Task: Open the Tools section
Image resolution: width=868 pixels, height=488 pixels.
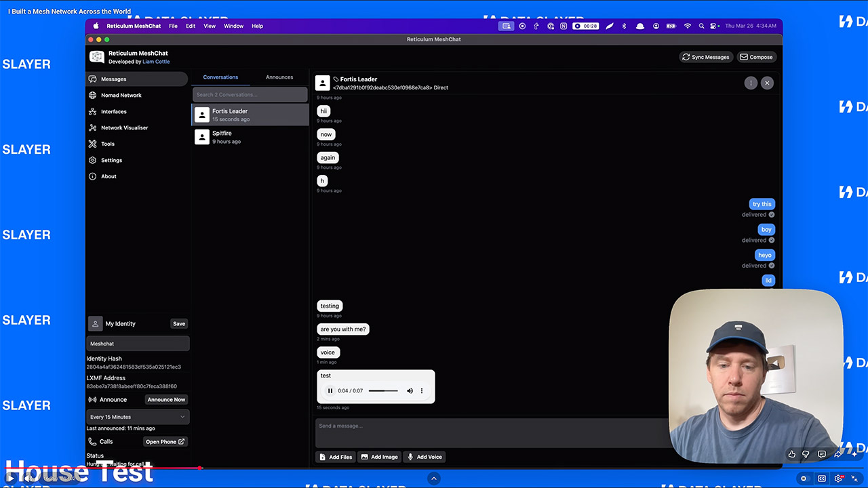Action: pos(108,144)
